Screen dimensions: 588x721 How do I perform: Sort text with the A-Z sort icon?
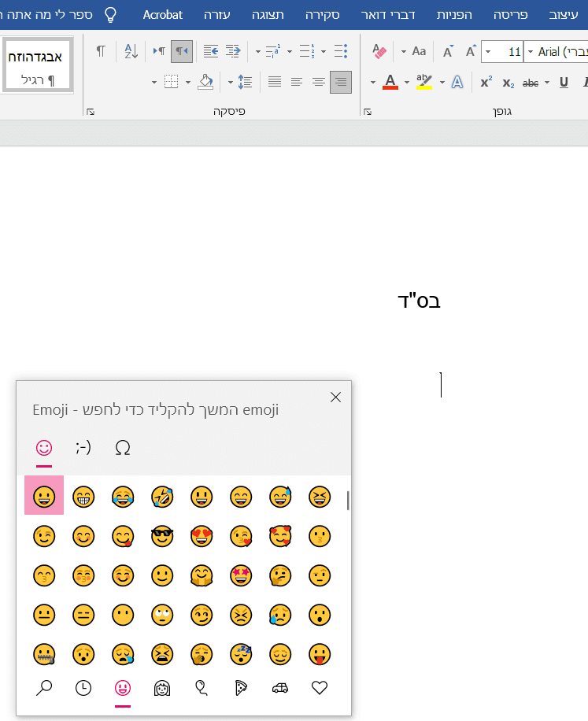(x=131, y=51)
